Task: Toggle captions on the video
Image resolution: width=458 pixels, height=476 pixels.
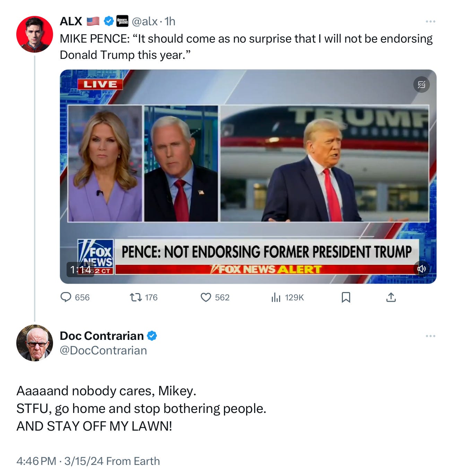Action: click(x=421, y=85)
